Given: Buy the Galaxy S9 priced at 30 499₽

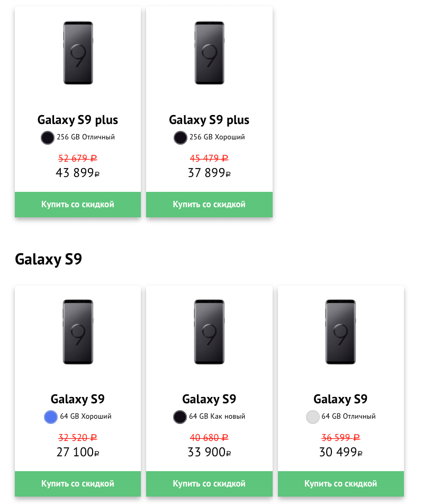Looking at the screenshot, I should [340, 483].
